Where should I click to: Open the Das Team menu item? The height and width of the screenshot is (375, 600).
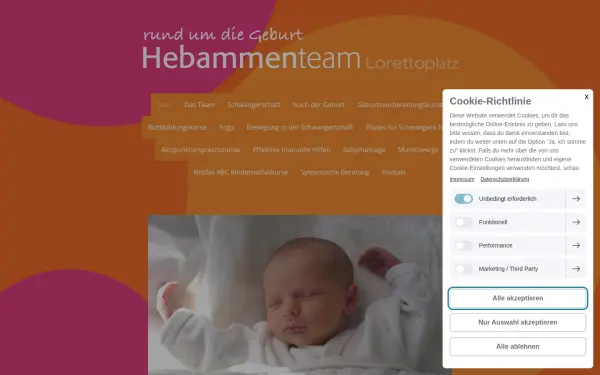pos(200,104)
